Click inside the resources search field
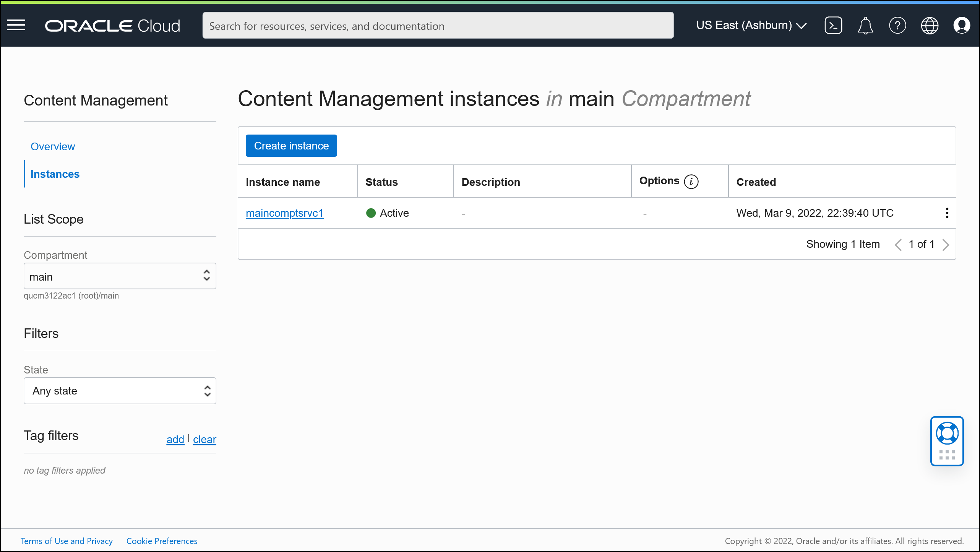This screenshot has width=980, height=552. (x=438, y=25)
